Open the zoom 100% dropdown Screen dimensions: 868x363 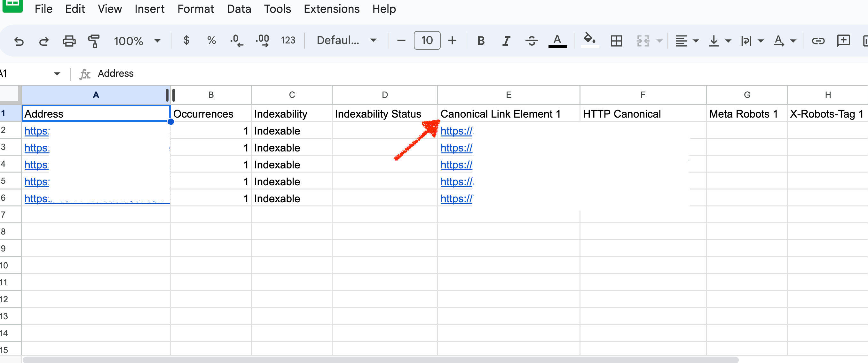click(x=137, y=41)
